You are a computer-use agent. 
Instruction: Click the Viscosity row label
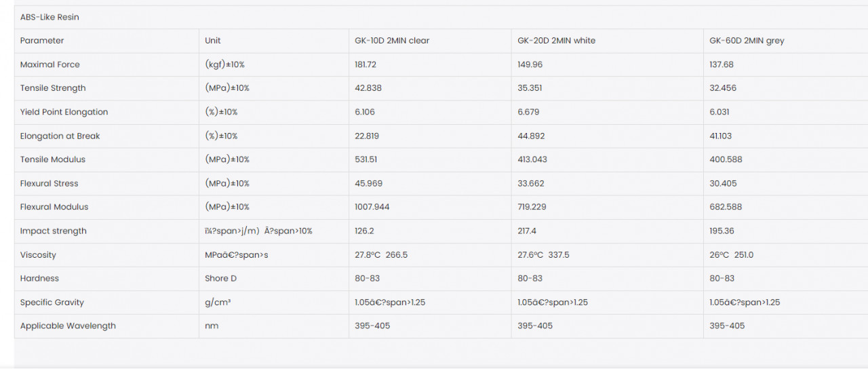(x=38, y=255)
